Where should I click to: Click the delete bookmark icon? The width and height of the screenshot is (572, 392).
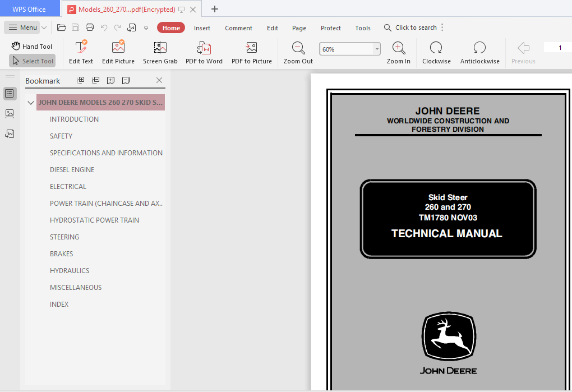point(126,80)
